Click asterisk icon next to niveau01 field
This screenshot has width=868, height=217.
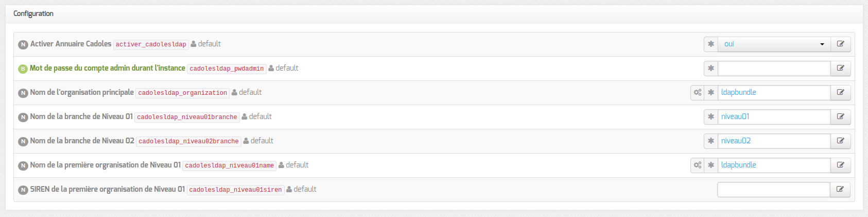click(711, 117)
